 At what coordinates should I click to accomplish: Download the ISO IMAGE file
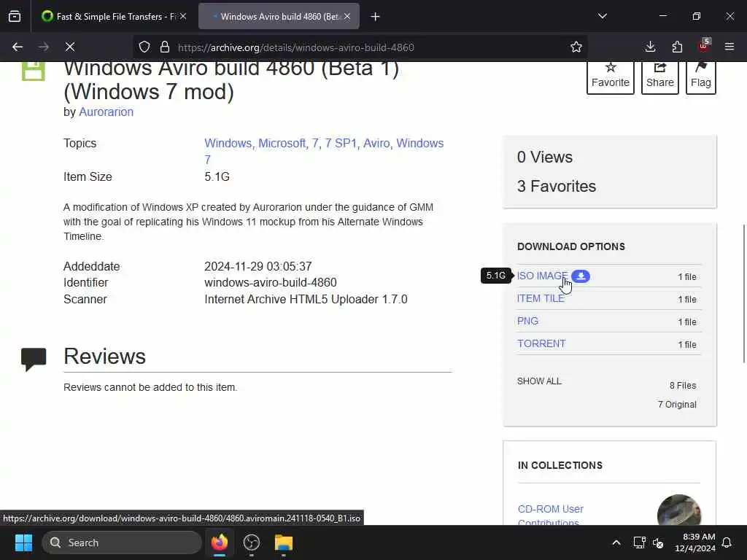pyautogui.click(x=542, y=276)
